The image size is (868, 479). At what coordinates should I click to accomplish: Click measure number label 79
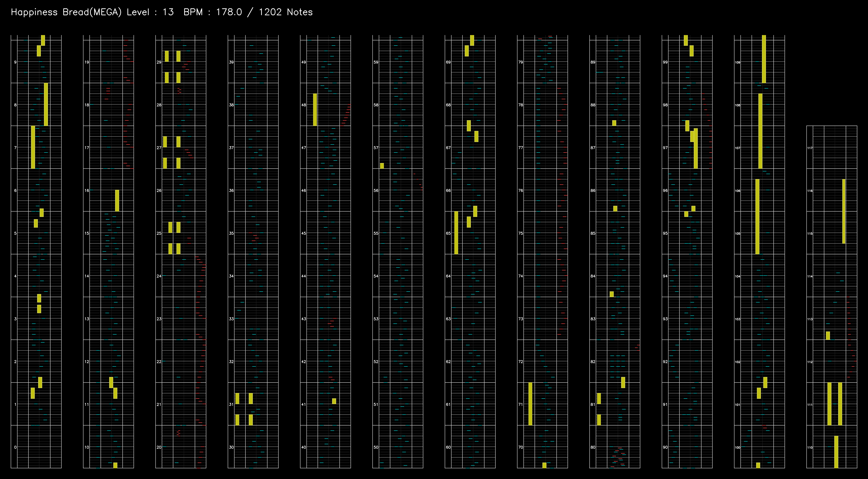(x=521, y=62)
